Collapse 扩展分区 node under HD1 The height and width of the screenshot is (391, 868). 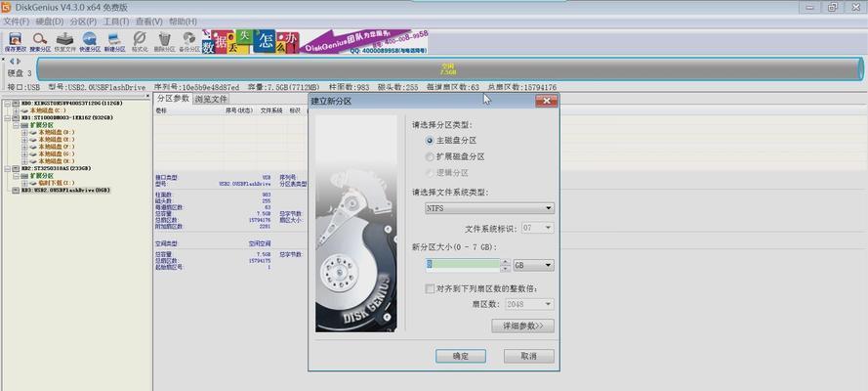pyautogui.click(x=16, y=125)
